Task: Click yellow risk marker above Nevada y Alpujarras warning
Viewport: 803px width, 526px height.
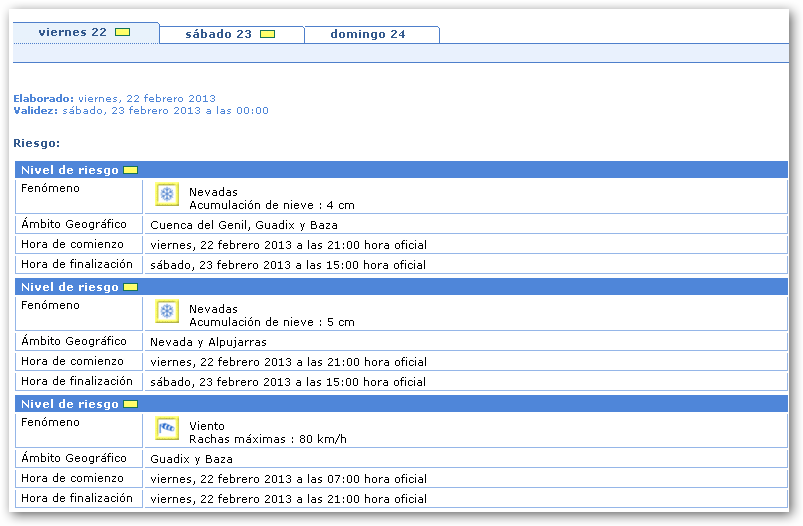Action: point(130,287)
